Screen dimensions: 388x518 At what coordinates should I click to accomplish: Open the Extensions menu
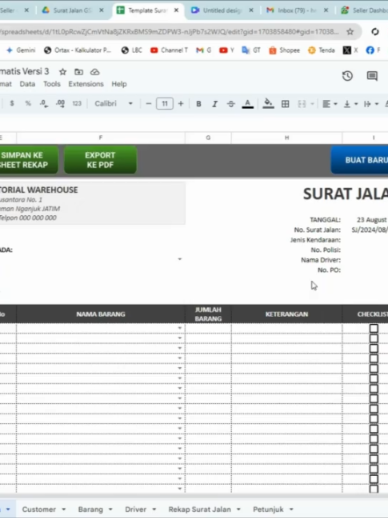point(86,84)
